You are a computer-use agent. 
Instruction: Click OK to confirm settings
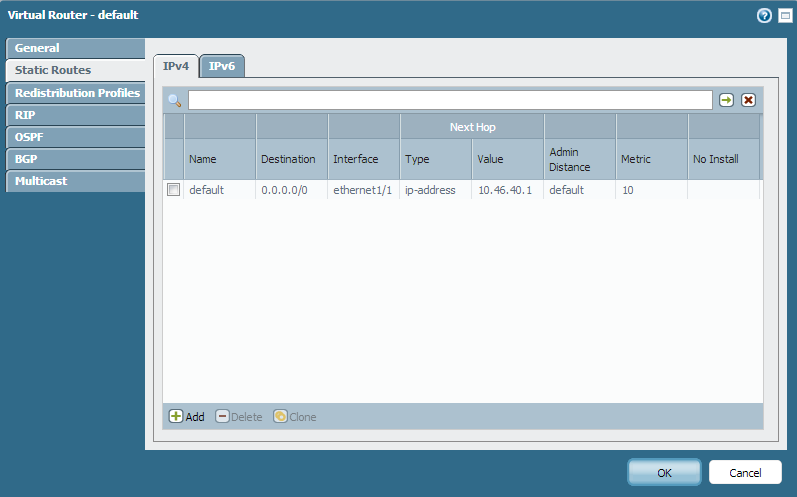point(664,473)
